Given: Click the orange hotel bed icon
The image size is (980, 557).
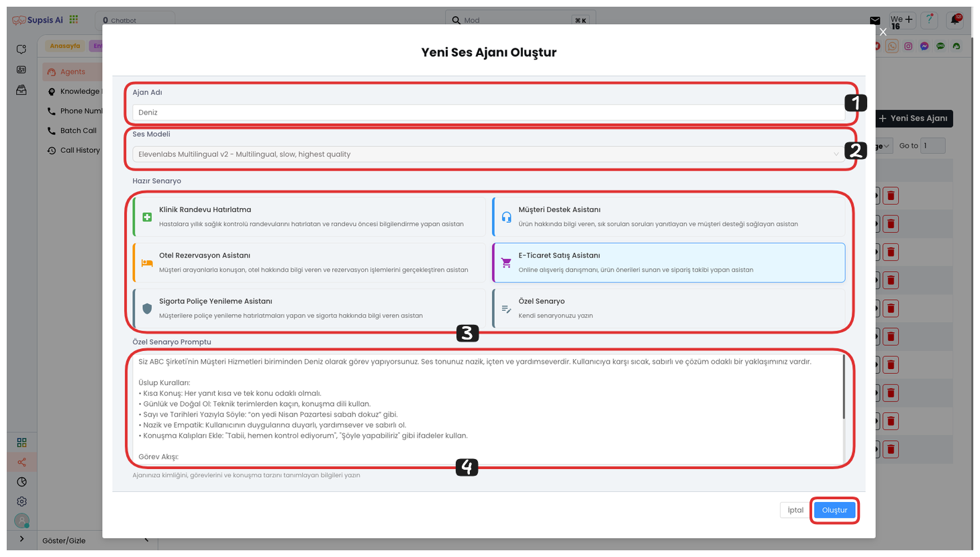Looking at the screenshot, I should 147,263.
